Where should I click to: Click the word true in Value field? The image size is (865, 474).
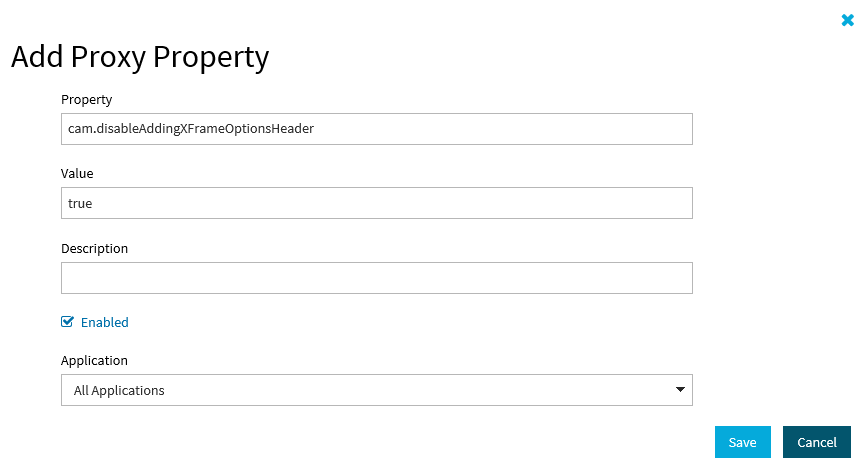click(x=81, y=203)
